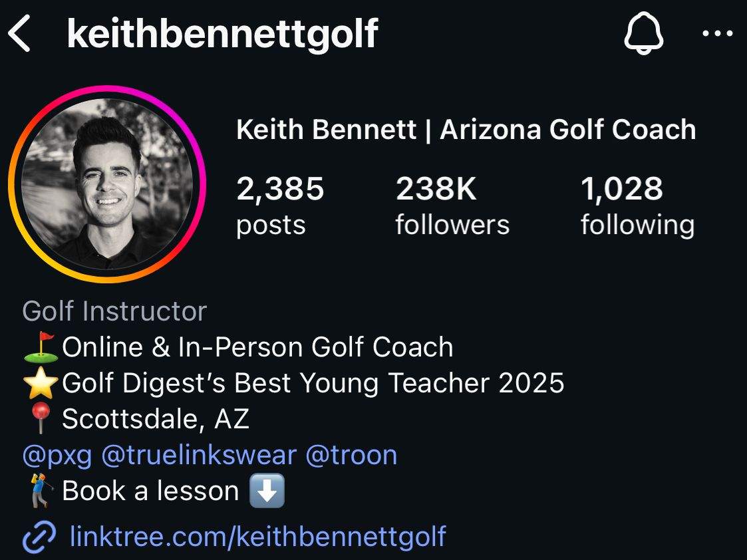The image size is (747, 560).
Task: Tap the keithbennettgolf username header
Action: pyautogui.click(x=222, y=35)
